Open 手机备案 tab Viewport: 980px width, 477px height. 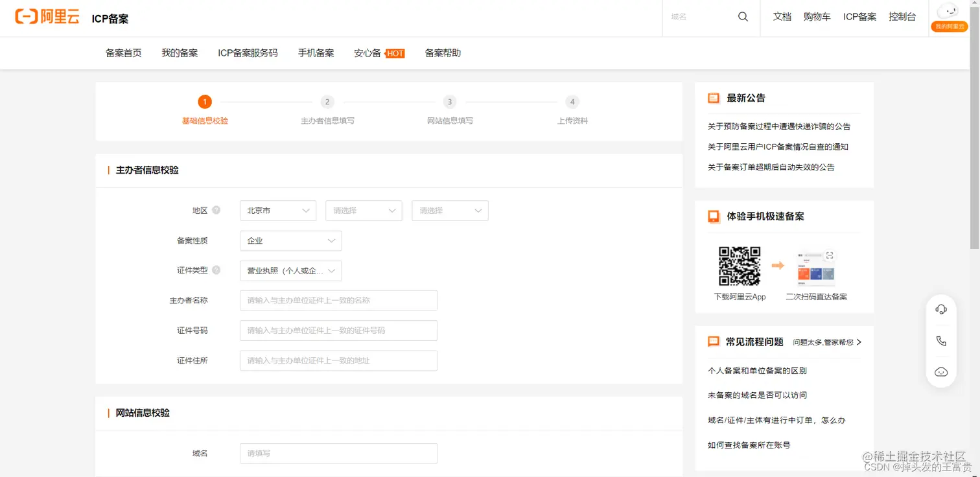point(316,53)
